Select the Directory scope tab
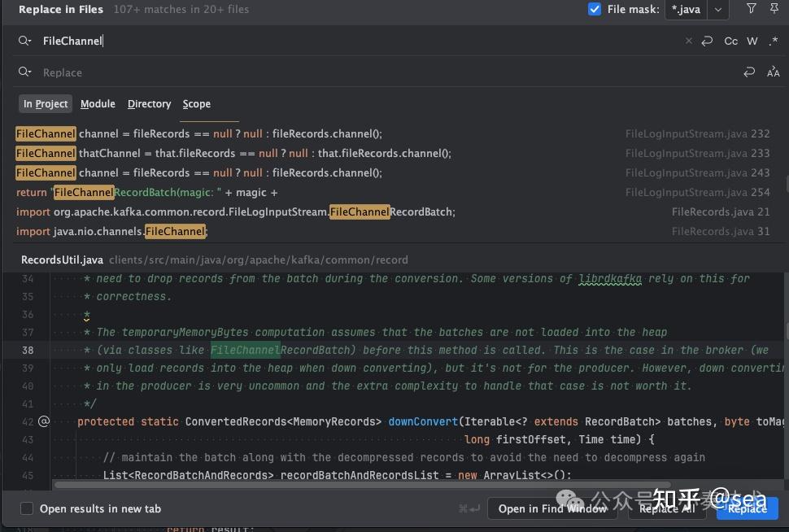The height and width of the screenshot is (532, 789). [149, 104]
